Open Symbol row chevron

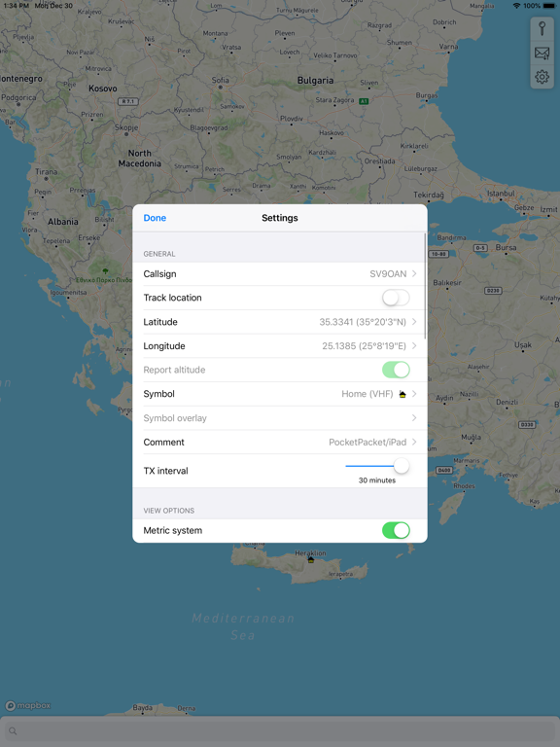pos(414,394)
